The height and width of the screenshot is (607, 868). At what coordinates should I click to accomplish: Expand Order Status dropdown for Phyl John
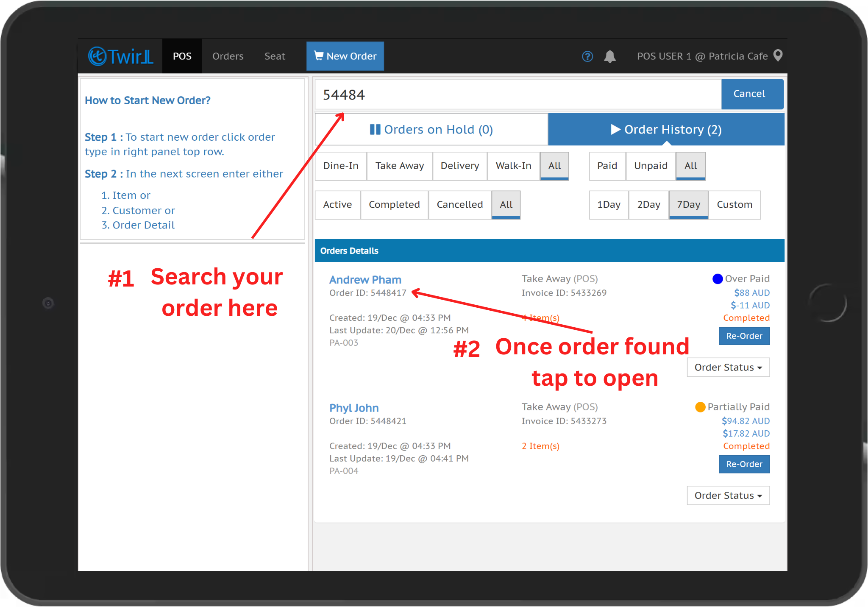click(728, 496)
